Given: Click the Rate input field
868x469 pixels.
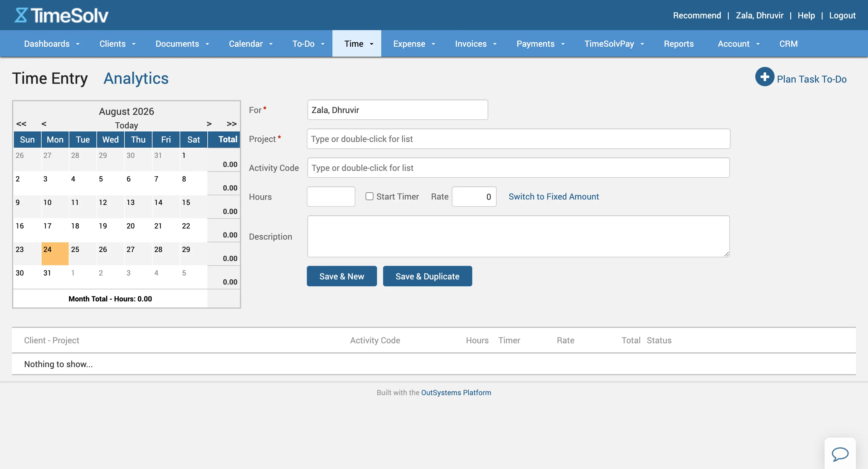Looking at the screenshot, I should pos(474,197).
